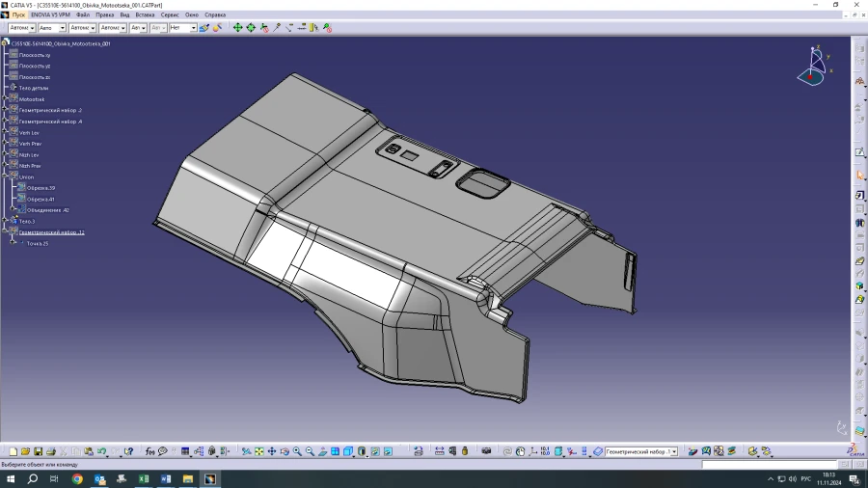Click the Formula (f(x)) icon
868x488 pixels.
[150, 451]
